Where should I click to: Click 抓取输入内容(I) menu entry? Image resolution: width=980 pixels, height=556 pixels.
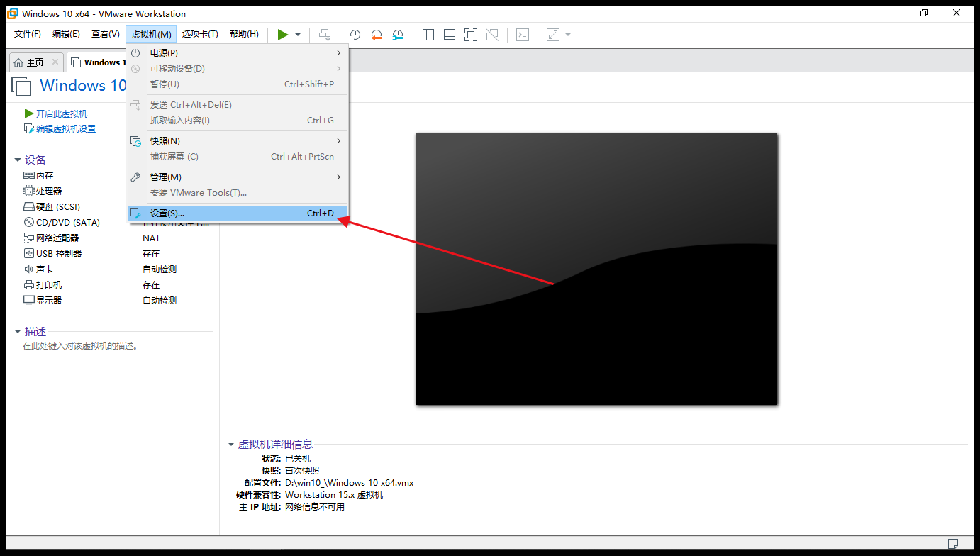point(238,121)
